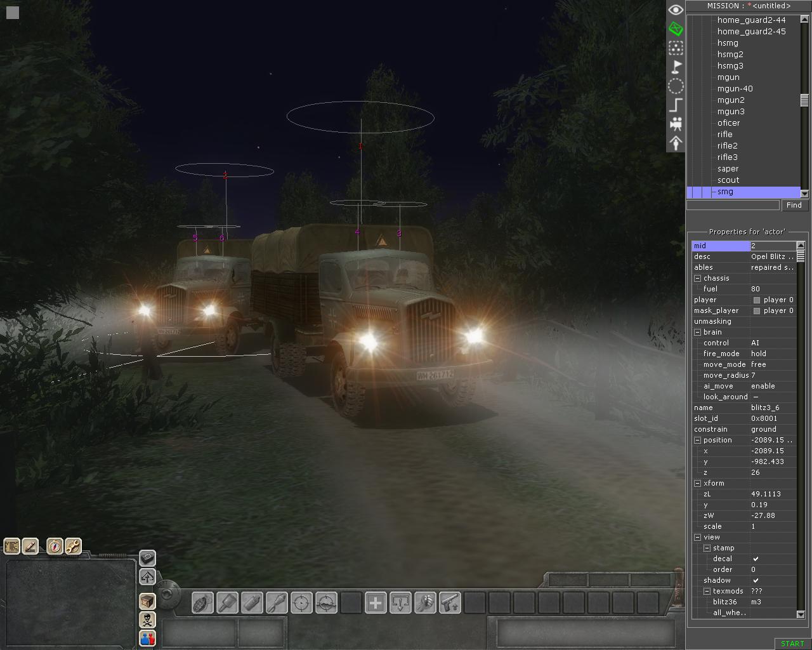The height and width of the screenshot is (650, 812).
Task: Select the rocket launcher action icon
Action: point(277,602)
